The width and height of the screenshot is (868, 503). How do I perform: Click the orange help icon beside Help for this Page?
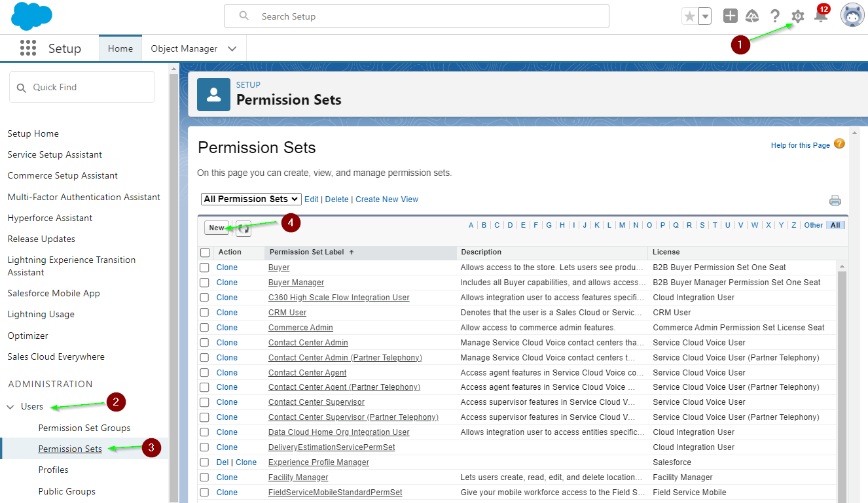(x=839, y=144)
